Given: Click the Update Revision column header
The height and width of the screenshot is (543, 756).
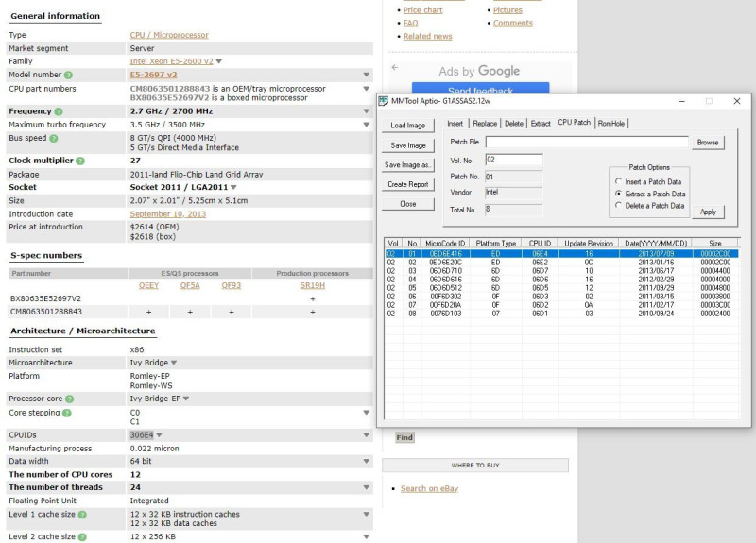Looking at the screenshot, I should click(589, 244).
